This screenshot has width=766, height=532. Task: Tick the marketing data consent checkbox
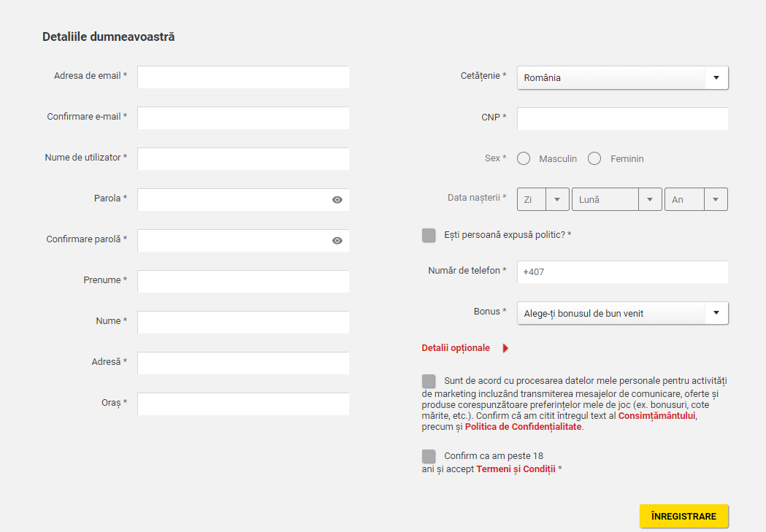click(429, 381)
